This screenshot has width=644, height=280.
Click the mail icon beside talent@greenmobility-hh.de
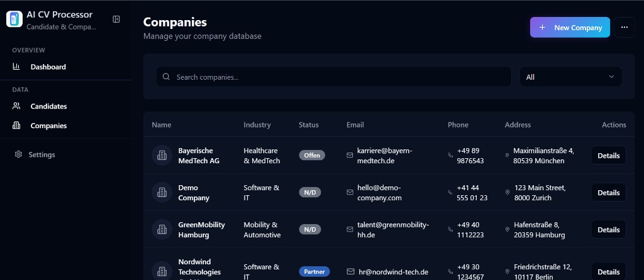click(x=350, y=230)
